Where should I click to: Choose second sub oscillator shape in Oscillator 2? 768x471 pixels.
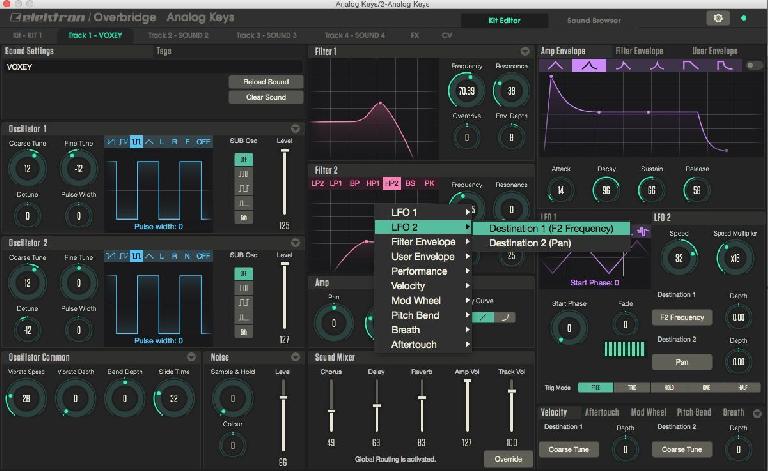(243, 288)
